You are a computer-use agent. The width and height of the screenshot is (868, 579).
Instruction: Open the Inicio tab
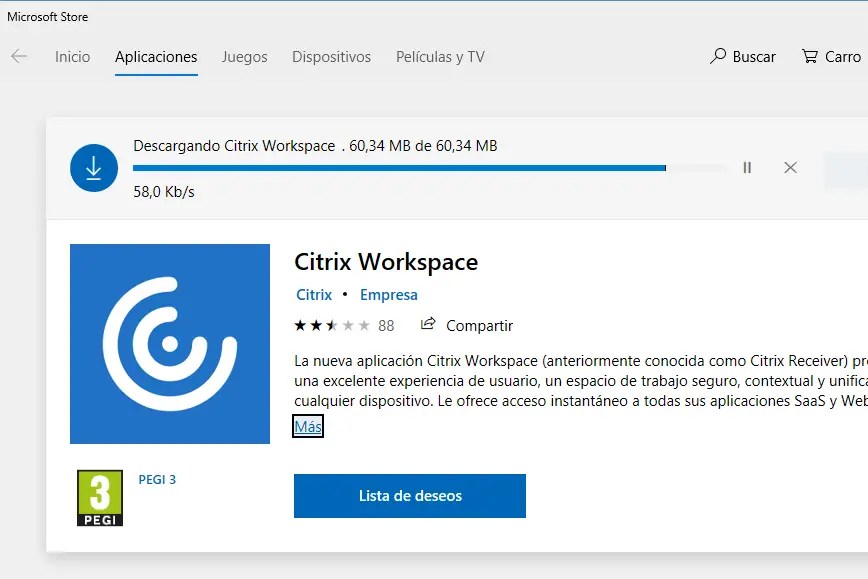tap(73, 56)
